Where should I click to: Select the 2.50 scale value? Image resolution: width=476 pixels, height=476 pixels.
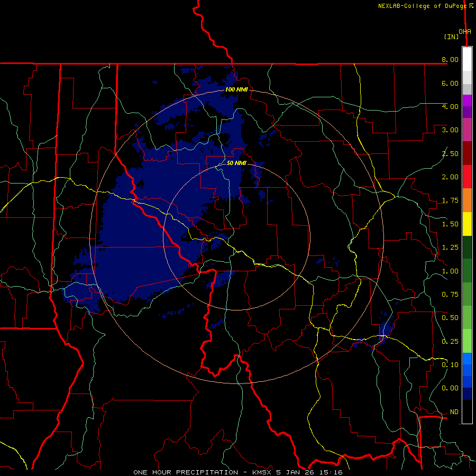(450, 153)
